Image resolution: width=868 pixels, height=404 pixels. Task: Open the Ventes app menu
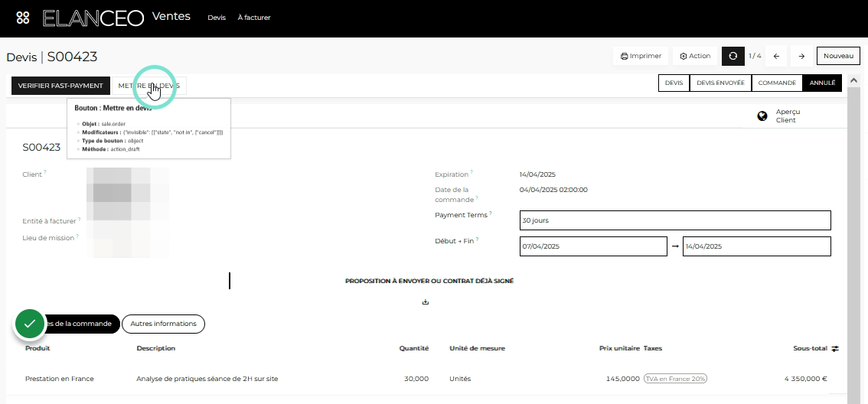click(171, 17)
